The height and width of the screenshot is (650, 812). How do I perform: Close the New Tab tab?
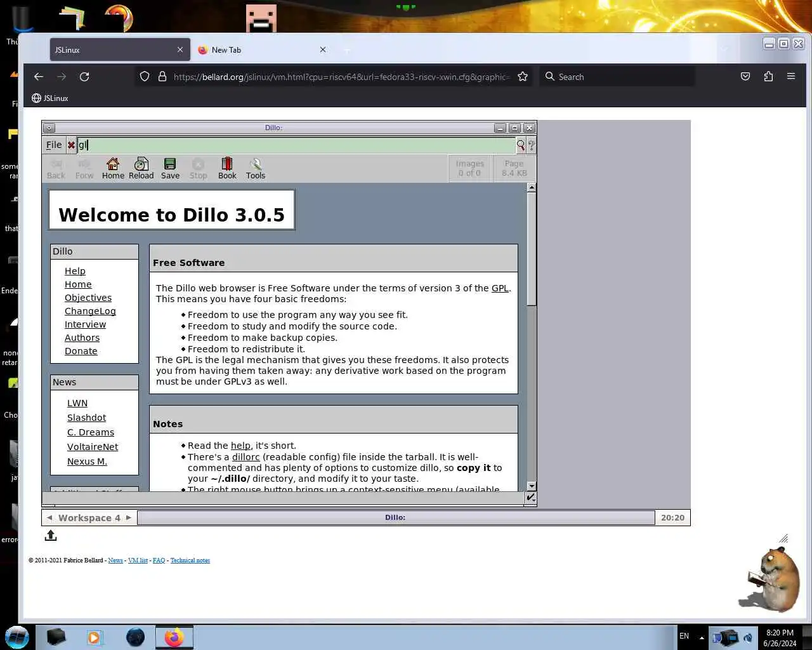[x=322, y=50]
